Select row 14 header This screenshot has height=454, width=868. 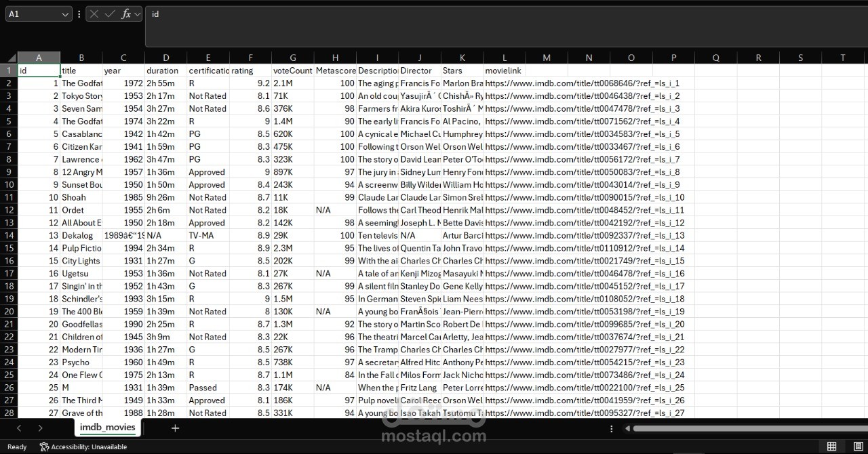(9, 235)
